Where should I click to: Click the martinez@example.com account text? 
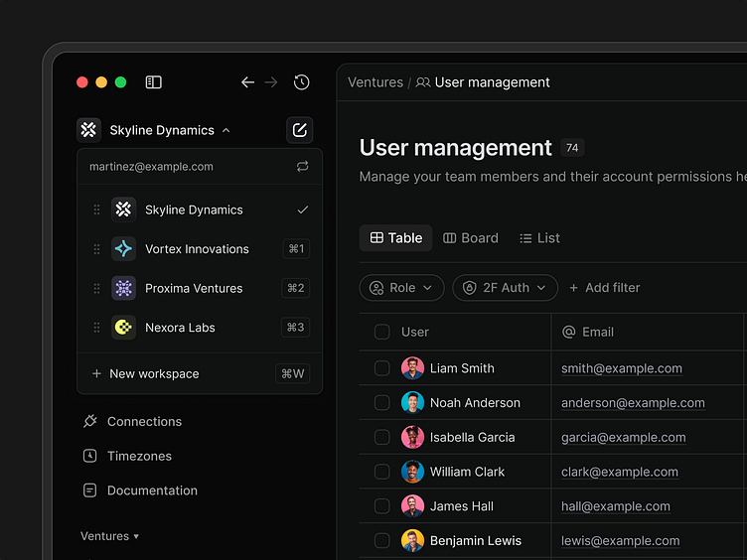click(152, 166)
